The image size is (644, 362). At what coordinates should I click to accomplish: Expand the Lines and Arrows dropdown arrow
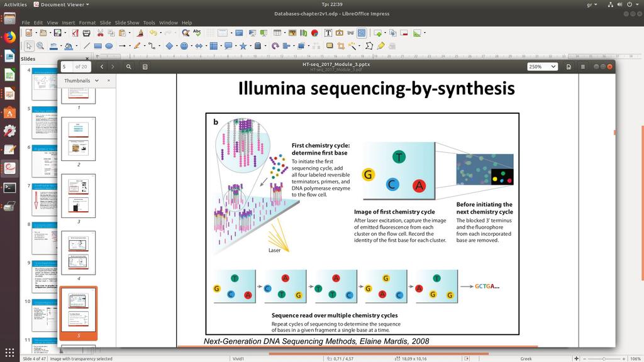(x=128, y=46)
